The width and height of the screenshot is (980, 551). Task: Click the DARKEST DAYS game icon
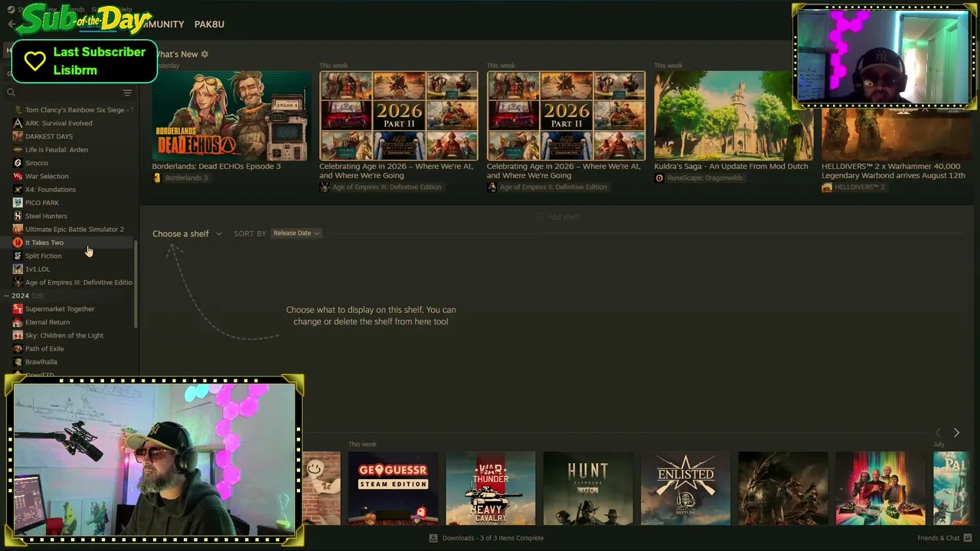(18, 136)
